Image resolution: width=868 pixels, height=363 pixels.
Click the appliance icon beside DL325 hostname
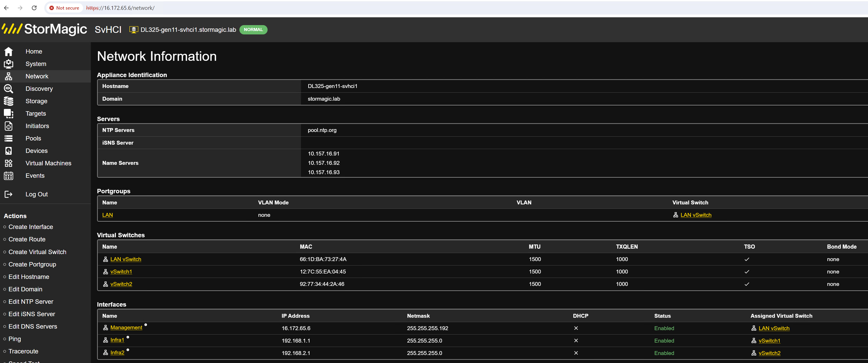(x=134, y=30)
